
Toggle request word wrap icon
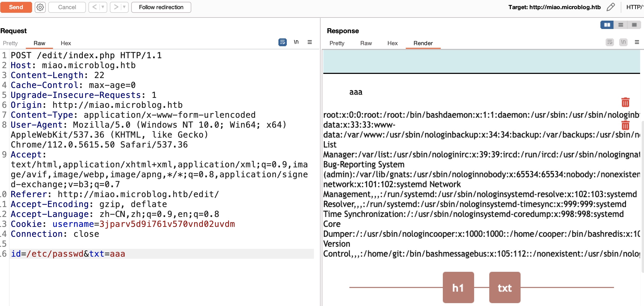tap(282, 42)
